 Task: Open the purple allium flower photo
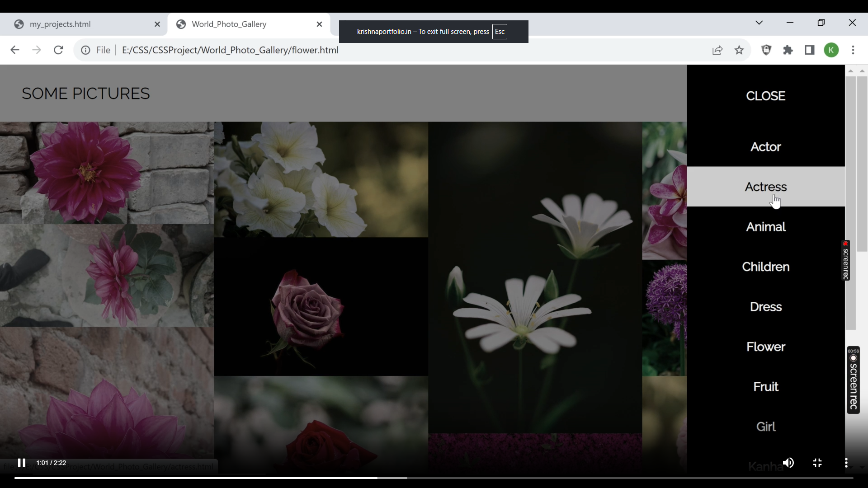pyautogui.click(x=665, y=318)
